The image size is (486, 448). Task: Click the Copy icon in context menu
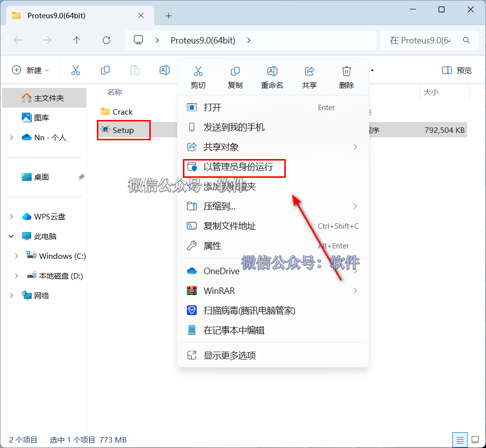pyautogui.click(x=235, y=71)
